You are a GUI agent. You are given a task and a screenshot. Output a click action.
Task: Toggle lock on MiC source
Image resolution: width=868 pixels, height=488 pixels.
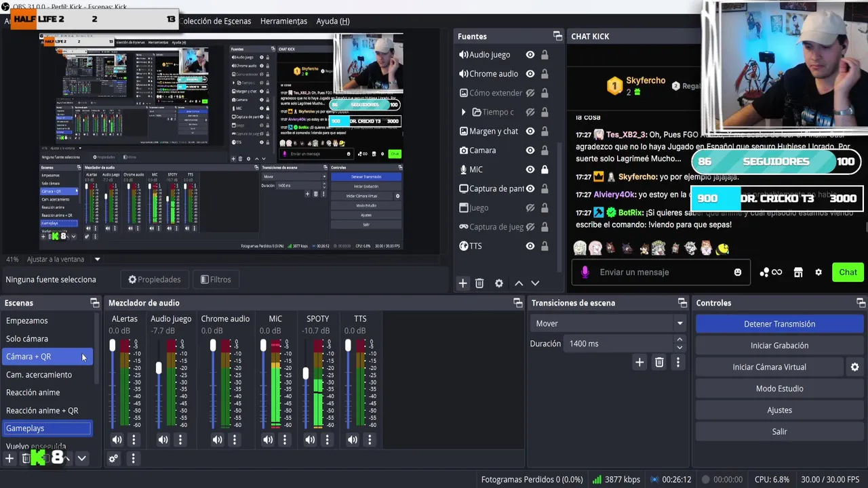click(x=545, y=169)
